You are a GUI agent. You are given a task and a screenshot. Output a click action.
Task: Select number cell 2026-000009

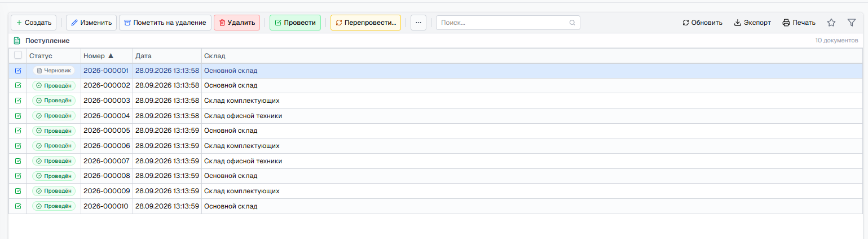click(x=107, y=191)
